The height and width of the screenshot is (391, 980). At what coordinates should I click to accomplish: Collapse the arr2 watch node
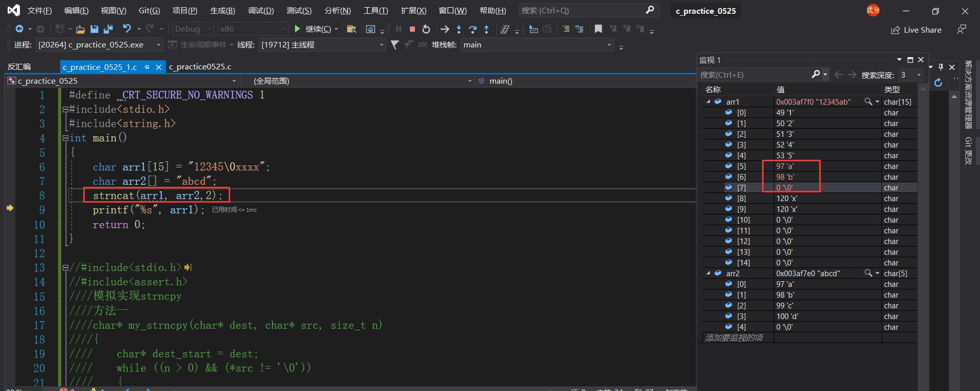click(x=708, y=273)
